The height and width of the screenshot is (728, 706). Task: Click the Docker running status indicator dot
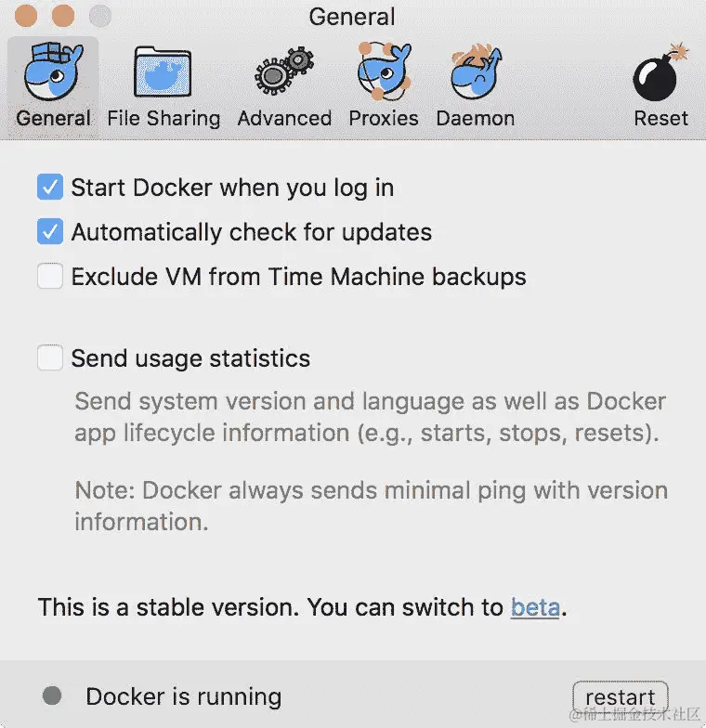pyautogui.click(x=52, y=695)
